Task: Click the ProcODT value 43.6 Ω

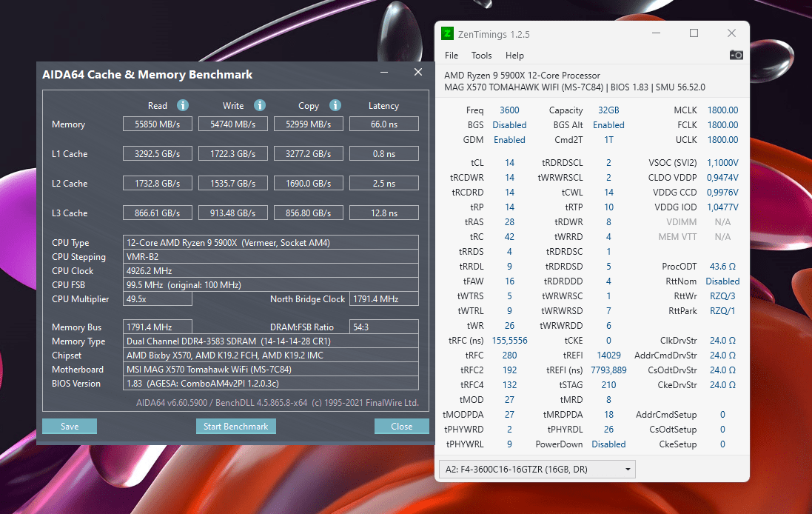Action: pyautogui.click(x=722, y=267)
